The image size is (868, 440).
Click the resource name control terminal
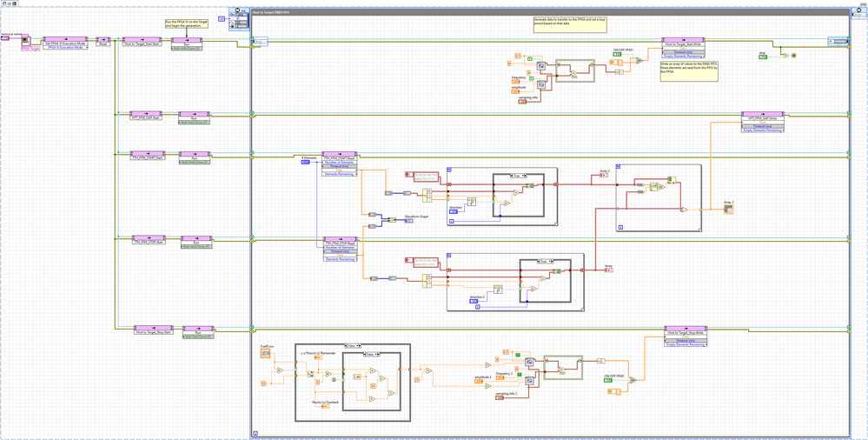(6, 38)
